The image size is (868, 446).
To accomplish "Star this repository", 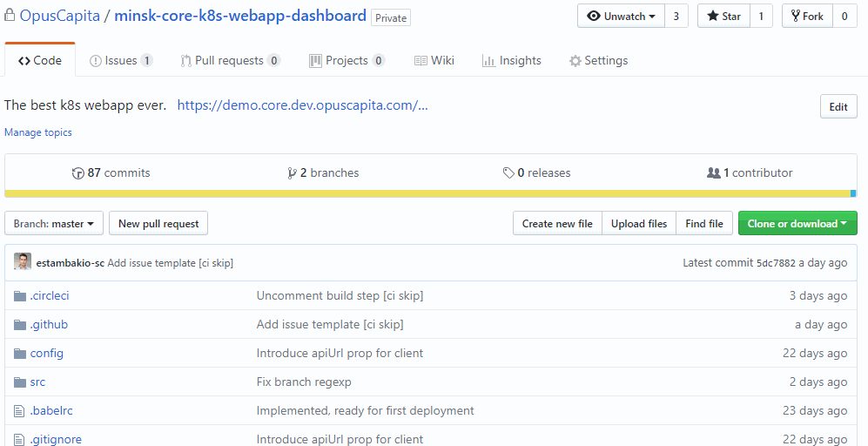I will point(723,17).
